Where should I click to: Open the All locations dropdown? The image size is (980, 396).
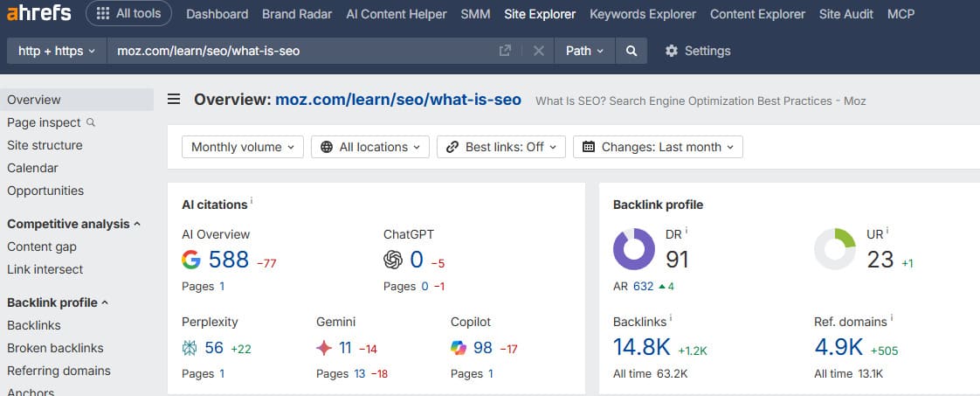pyautogui.click(x=370, y=147)
